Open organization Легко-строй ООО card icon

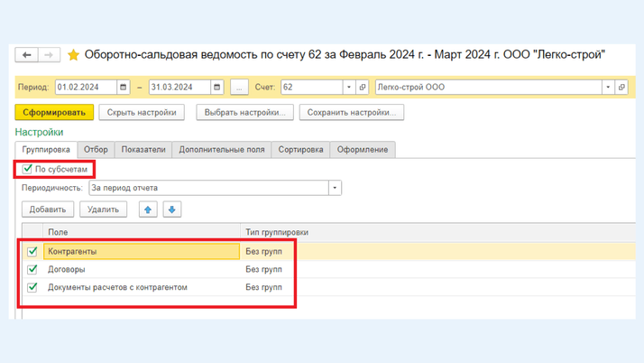click(621, 88)
